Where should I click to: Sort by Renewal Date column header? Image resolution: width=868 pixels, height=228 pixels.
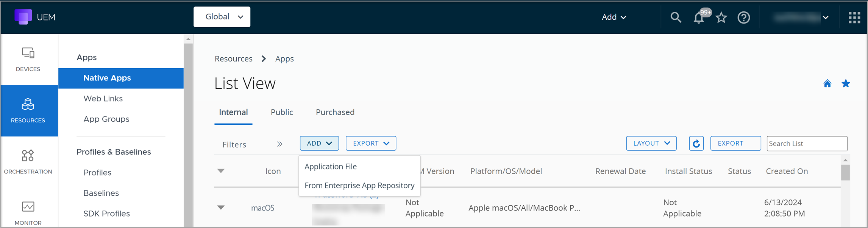[620, 171]
